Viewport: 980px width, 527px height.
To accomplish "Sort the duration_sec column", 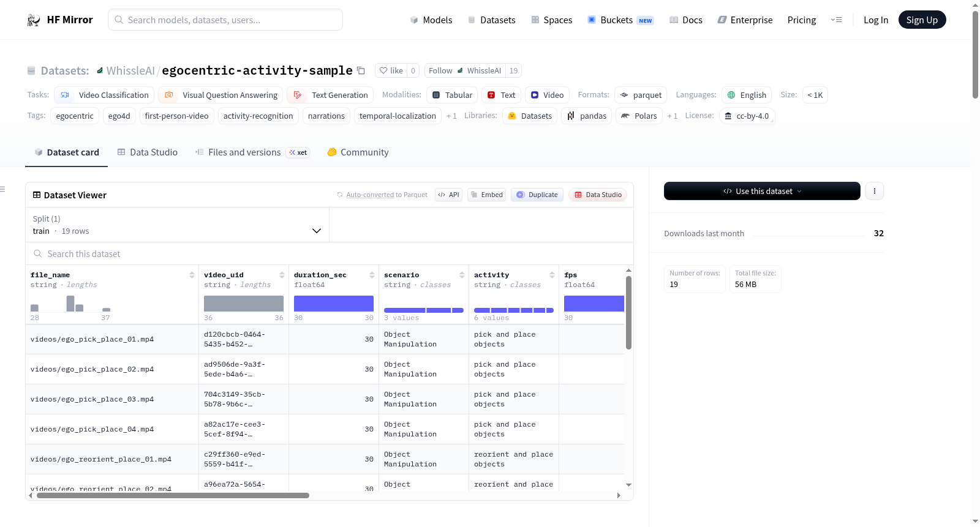I will 372,275.
